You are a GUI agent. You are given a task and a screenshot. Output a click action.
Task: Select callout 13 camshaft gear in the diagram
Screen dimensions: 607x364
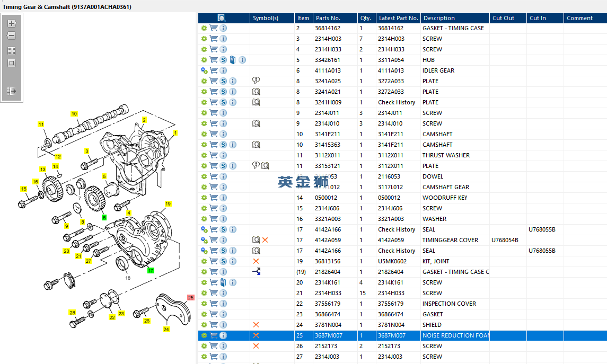pos(42,170)
